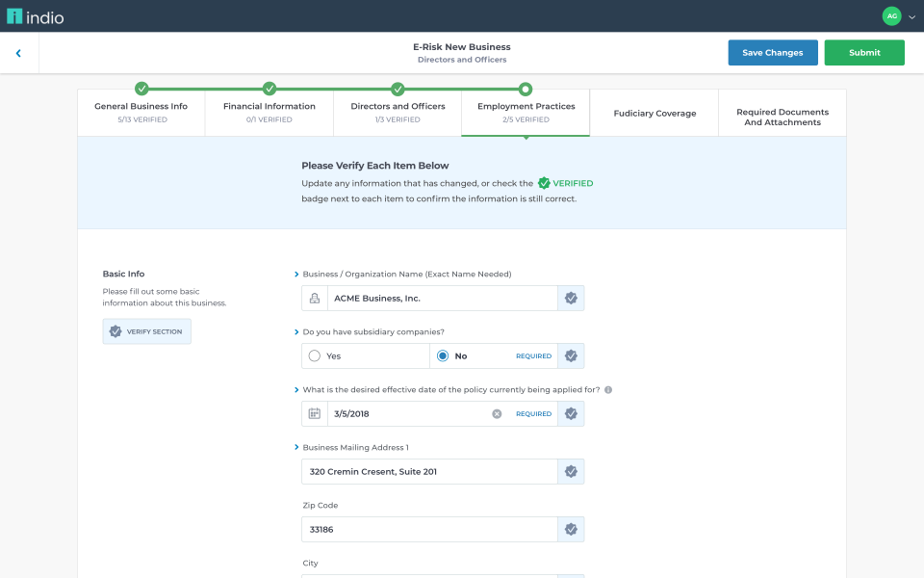This screenshot has width=924, height=578.
Task: Click the building icon in the business name field
Action: (x=314, y=298)
